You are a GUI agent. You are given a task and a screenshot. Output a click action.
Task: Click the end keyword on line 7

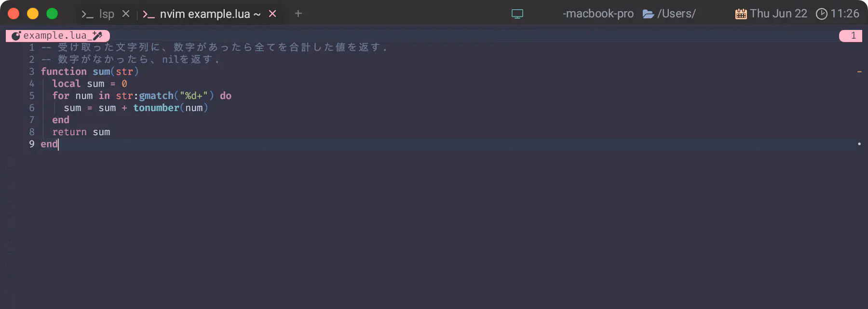point(61,120)
